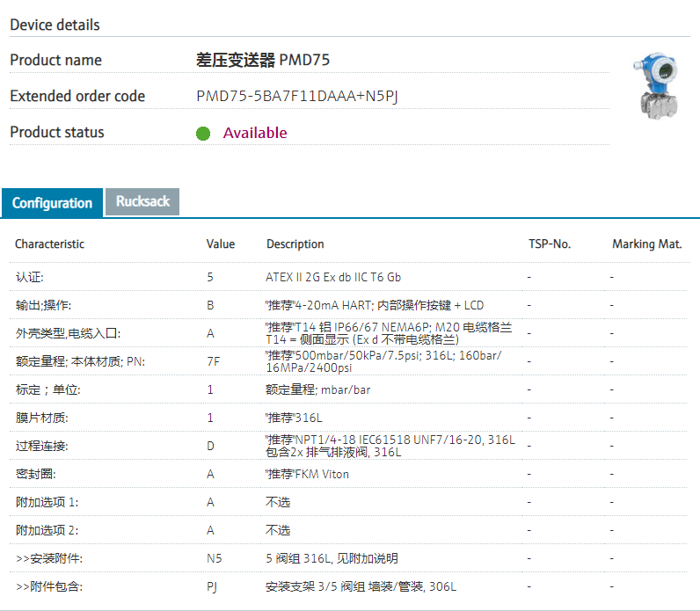Select the extended order code PMD75-5BA7F11DAAA+N5PJ
The height and width of the screenshot is (611, 700).
pyautogui.click(x=297, y=97)
